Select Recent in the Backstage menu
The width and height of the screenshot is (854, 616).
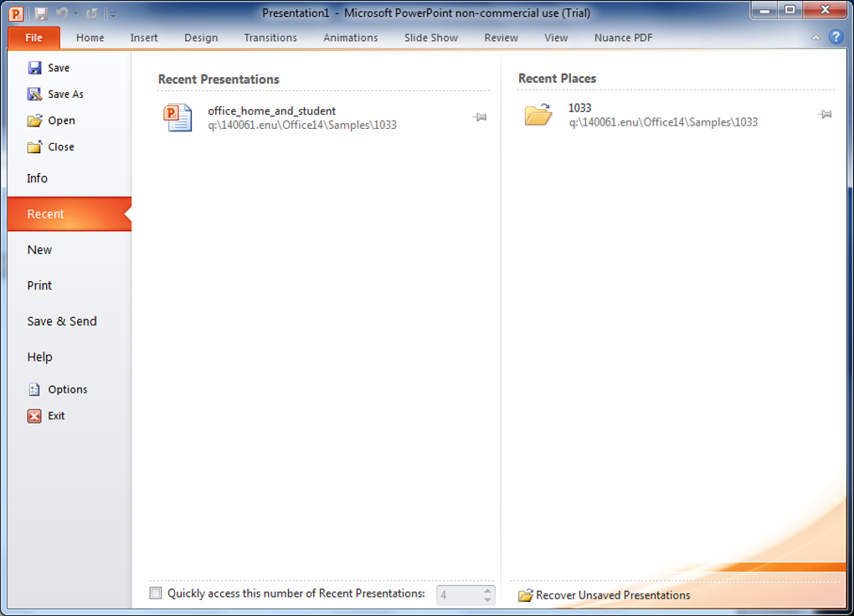tap(69, 214)
